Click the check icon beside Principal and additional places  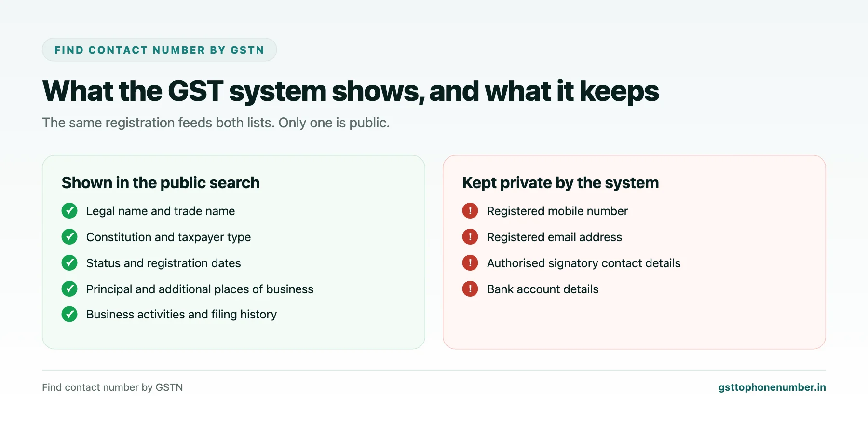click(x=69, y=289)
